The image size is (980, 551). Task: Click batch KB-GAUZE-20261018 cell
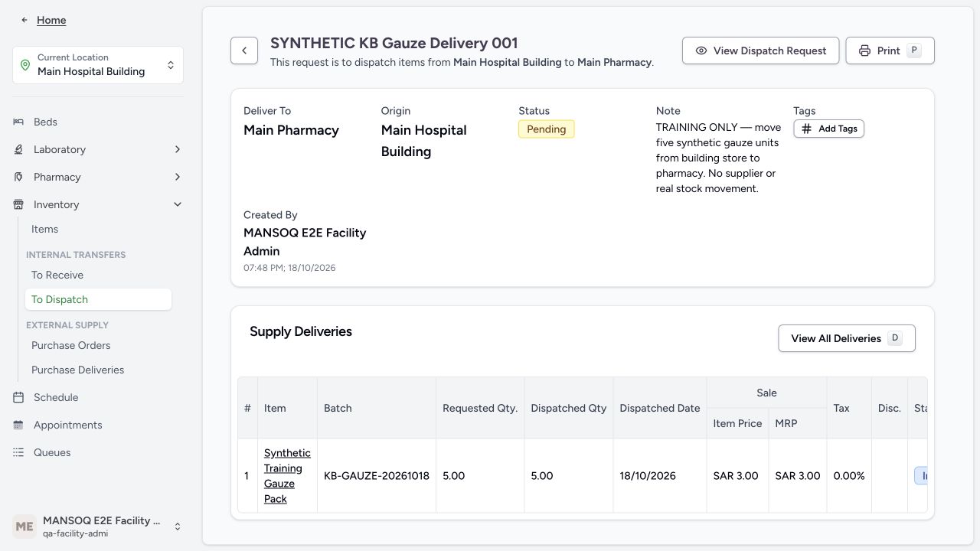[377, 475]
